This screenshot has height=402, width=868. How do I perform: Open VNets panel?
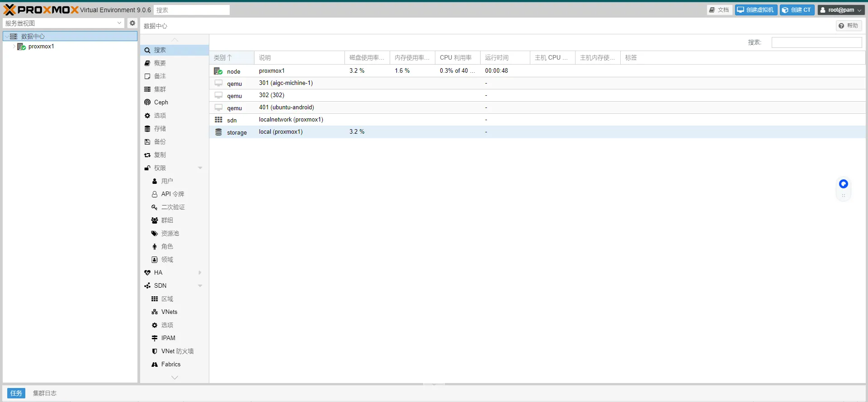(175, 312)
